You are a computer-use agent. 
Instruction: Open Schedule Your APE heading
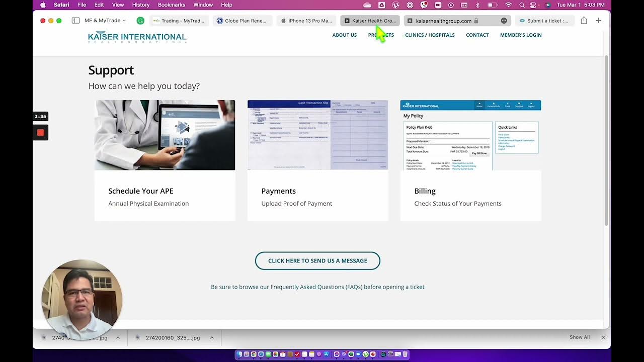pyautogui.click(x=141, y=191)
